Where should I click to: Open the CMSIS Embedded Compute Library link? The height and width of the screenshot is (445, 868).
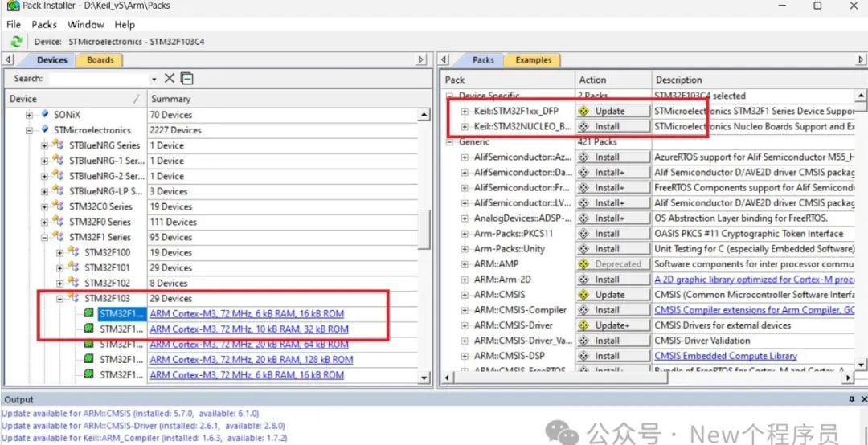click(726, 356)
